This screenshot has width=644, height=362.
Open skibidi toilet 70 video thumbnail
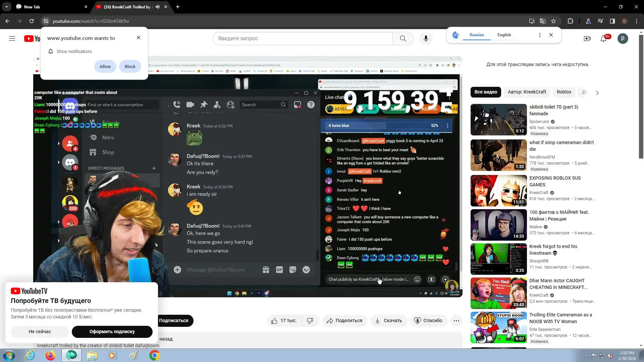click(x=498, y=120)
